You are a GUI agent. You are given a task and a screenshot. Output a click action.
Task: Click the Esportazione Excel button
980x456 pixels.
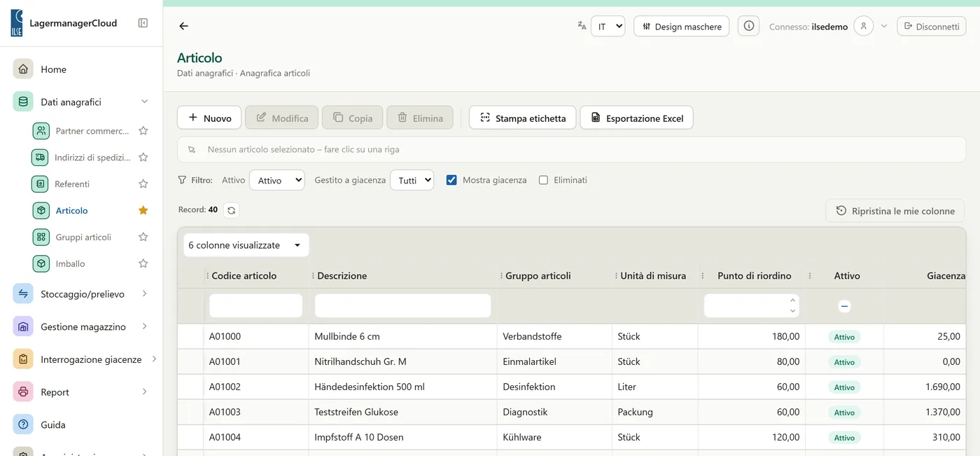pos(636,118)
